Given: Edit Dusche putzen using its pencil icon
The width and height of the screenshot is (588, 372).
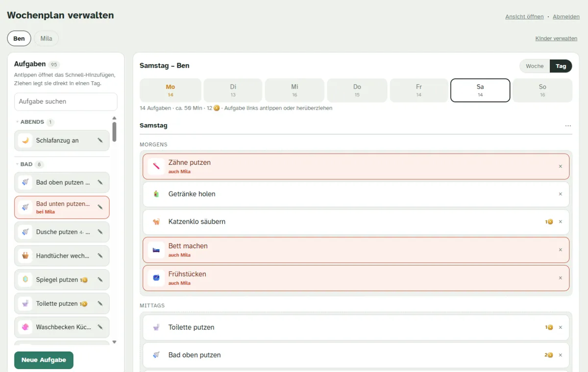Looking at the screenshot, I should point(100,232).
